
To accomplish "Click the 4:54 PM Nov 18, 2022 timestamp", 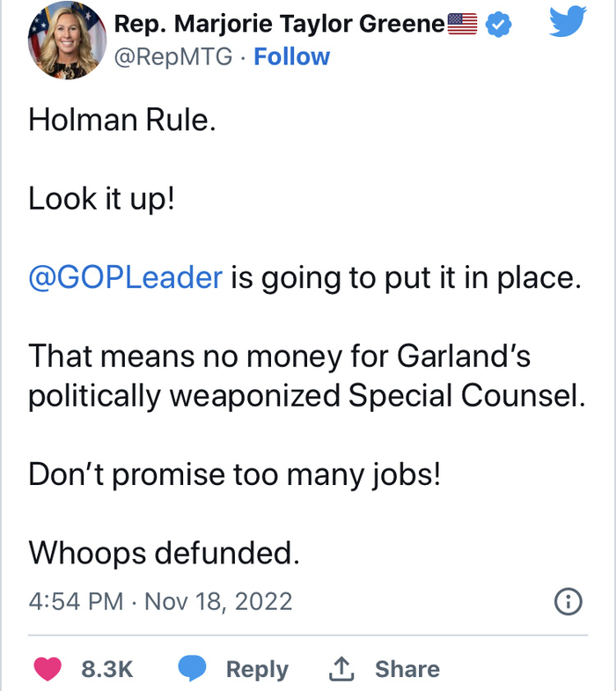I will click(x=160, y=602).
